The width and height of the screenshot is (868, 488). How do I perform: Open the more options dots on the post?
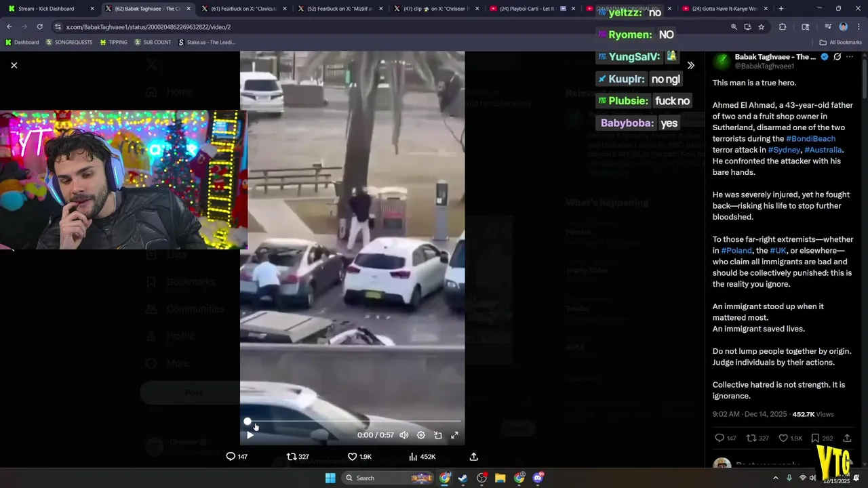[x=851, y=57]
